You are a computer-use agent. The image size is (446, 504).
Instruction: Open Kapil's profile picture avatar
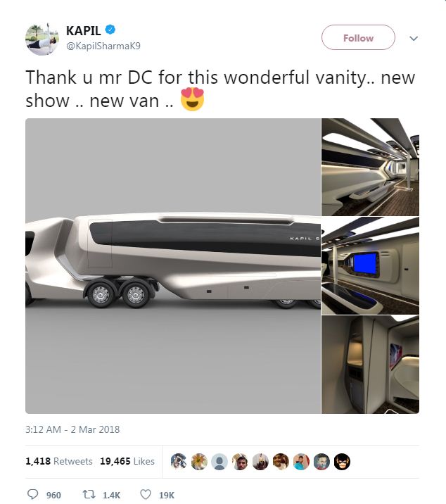click(42, 39)
